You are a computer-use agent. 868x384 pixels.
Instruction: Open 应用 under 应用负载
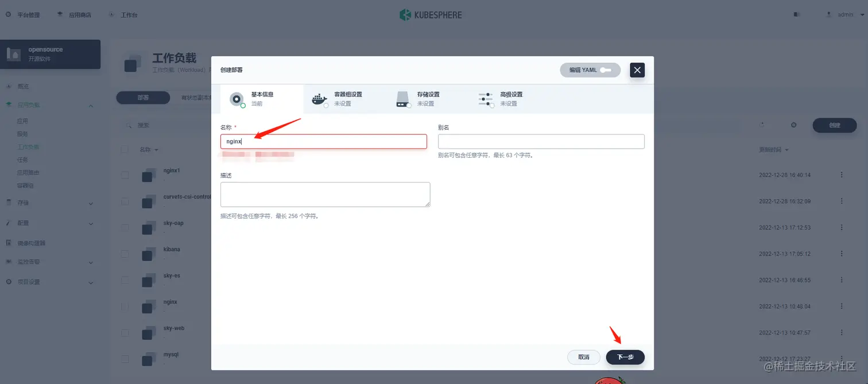[22, 121]
